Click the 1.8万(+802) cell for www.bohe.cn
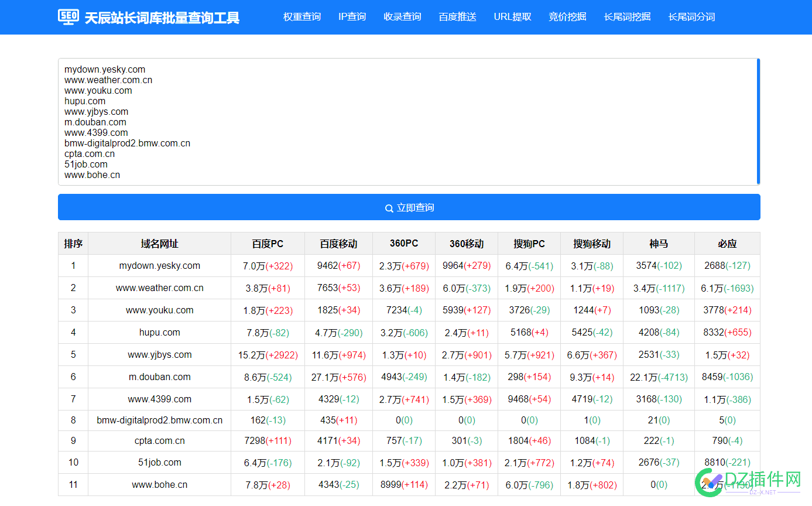Screen dimensions: 812x506 click(592, 485)
